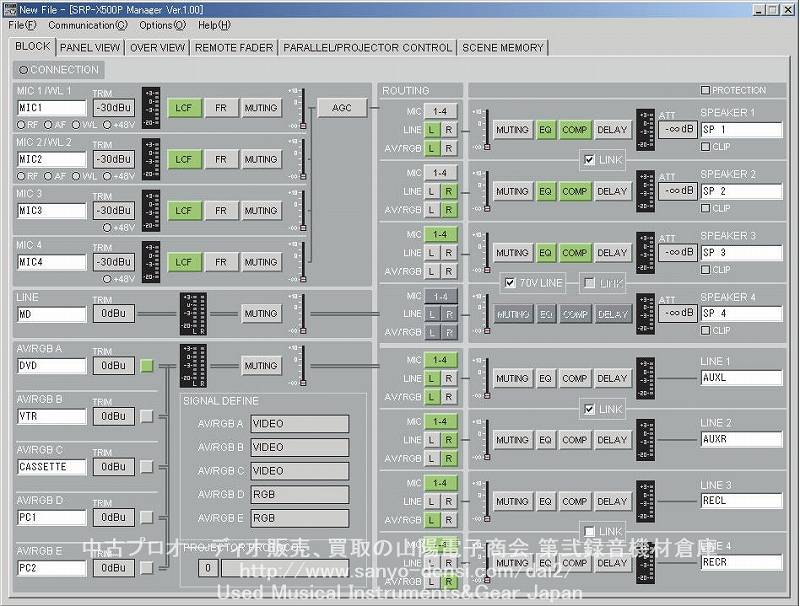Select the AV/RGB D source square

pyautogui.click(x=147, y=517)
